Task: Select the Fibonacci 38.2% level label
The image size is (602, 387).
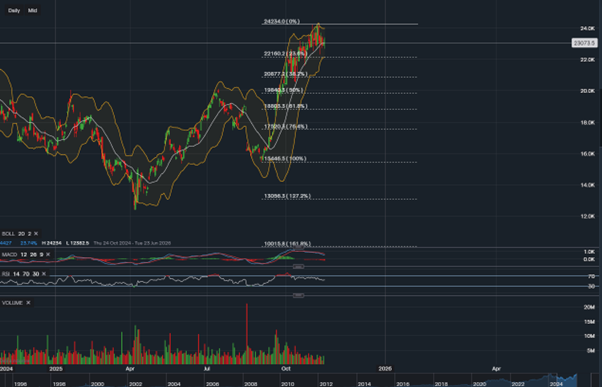Action: pyautogui.click(x=286, y=74)
